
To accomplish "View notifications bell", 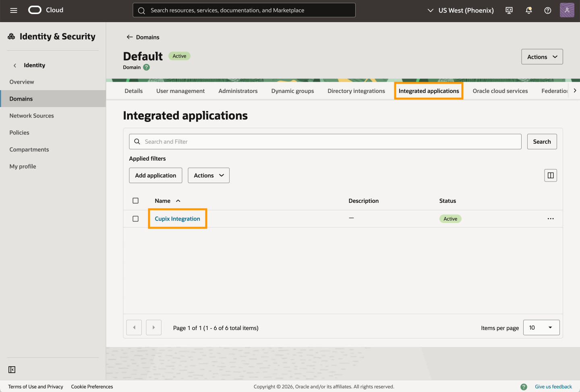I will tap(529, 10).
